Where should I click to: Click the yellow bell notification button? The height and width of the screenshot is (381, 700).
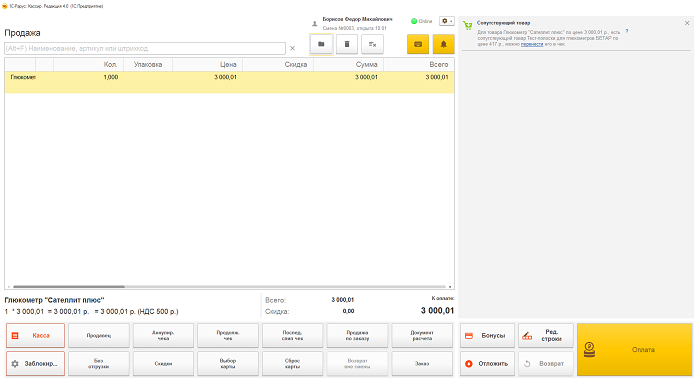443,44
